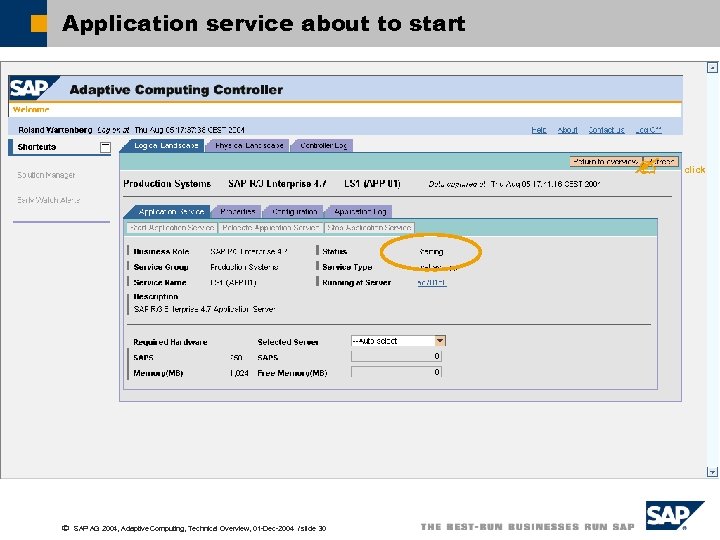Viewport: 720px width, 540px height.
Task: Click the Free Memory(MB) label
Action: click(x=292, y=373)
